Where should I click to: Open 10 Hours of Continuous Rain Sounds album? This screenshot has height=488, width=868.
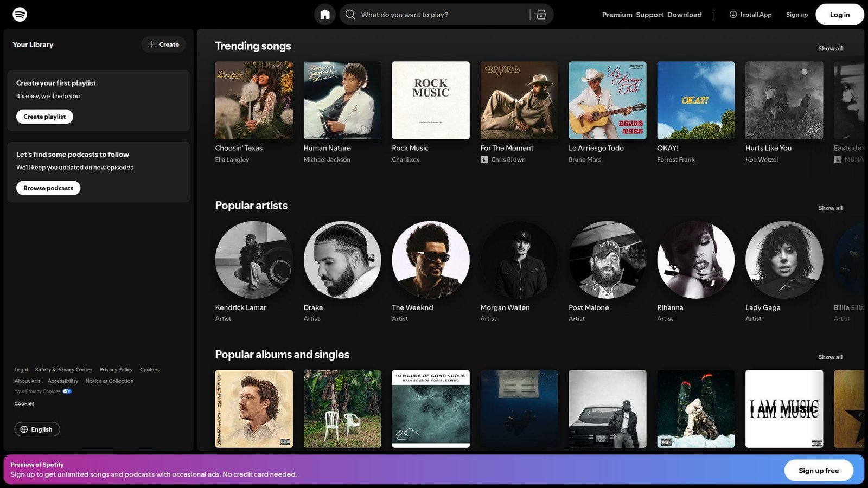click(431, 409)
